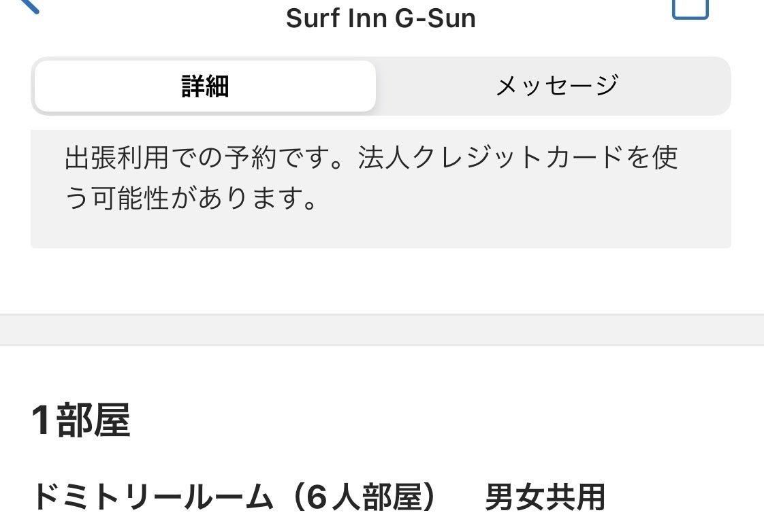Tap the を使 characters ending the first note line
This screenshot has height=532, width=764.
click(652, 159)
